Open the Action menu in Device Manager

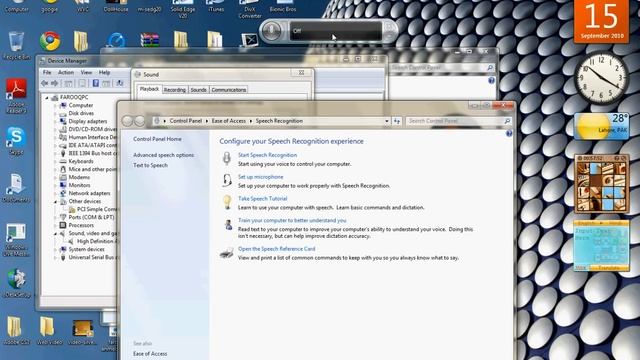click(x=66, y=72)
